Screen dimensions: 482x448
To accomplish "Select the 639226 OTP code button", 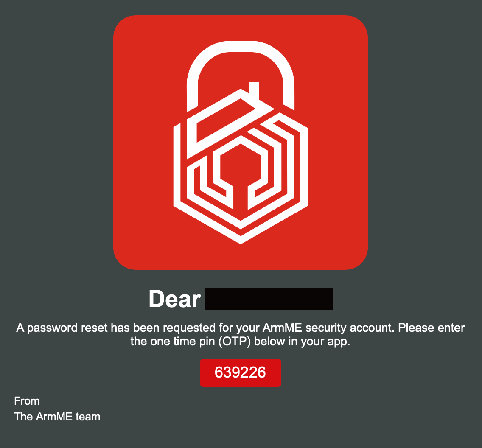I will [x=241, y=372].
